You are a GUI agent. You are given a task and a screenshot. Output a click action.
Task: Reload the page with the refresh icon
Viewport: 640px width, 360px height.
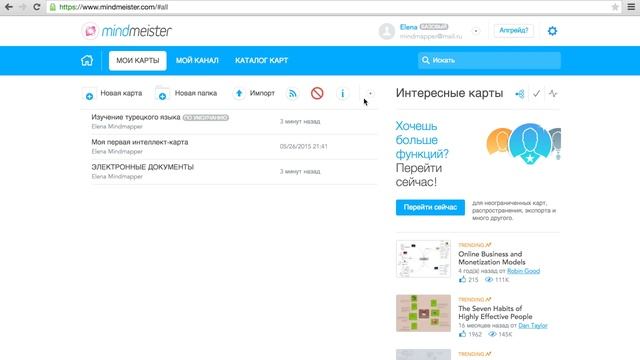(x=36, y=7)
